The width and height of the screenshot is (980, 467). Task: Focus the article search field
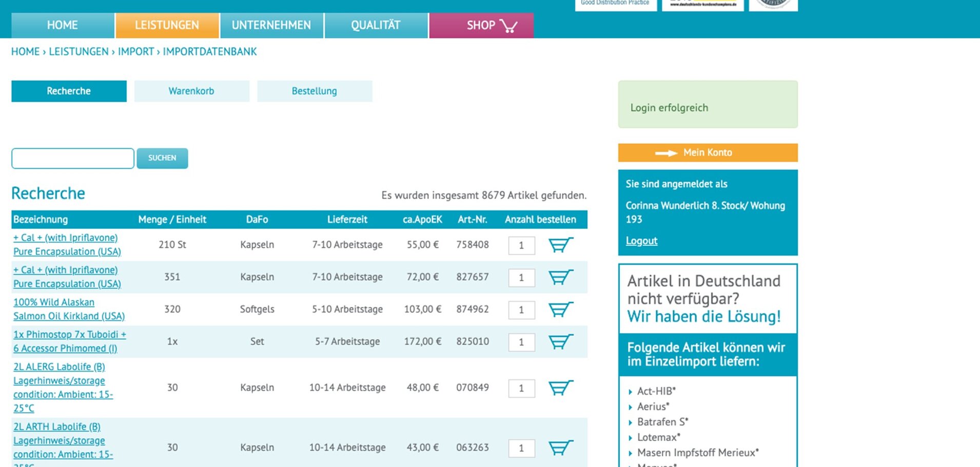coord(73,158)
